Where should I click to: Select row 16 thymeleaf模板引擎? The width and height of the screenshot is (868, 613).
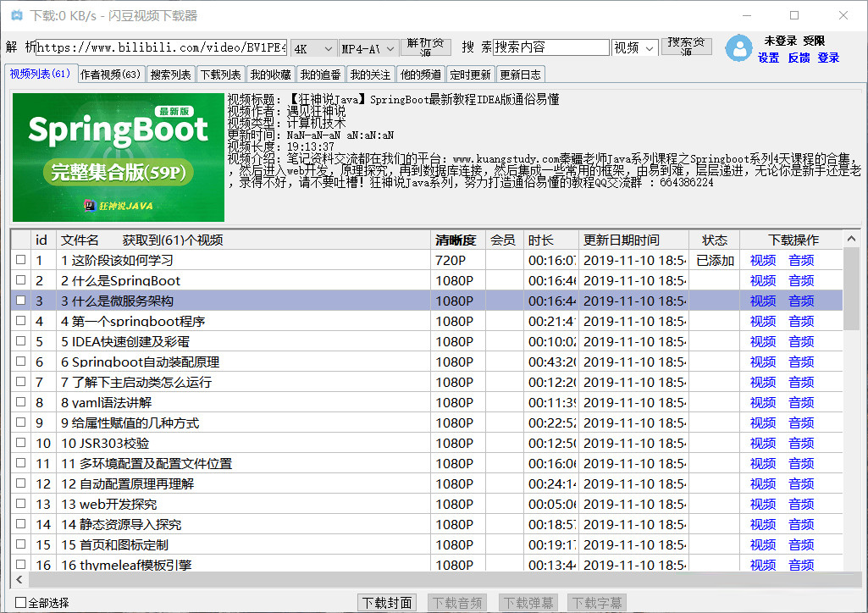click(426, 564)
